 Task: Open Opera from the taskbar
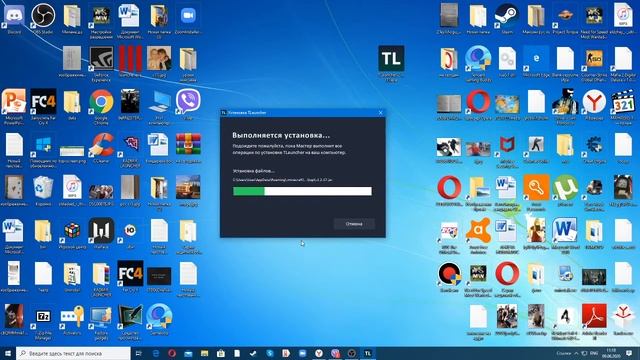tap(172, 353)
